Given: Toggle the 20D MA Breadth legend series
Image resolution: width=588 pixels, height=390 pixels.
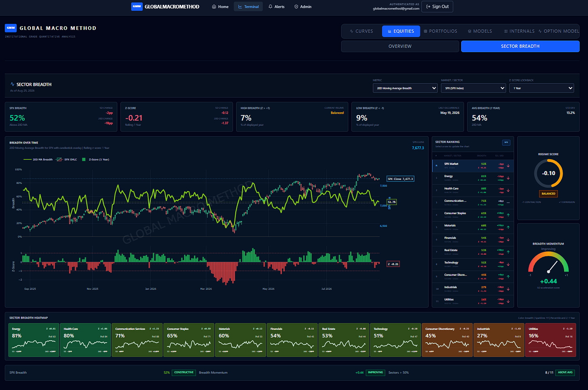Looking at the screenshot, I should (x=38, y=160).
